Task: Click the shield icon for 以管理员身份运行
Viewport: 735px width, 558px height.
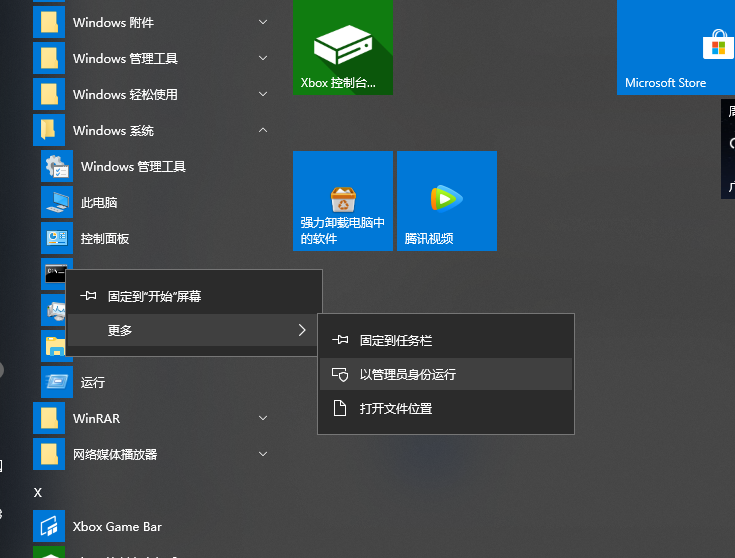Action: 340,374
